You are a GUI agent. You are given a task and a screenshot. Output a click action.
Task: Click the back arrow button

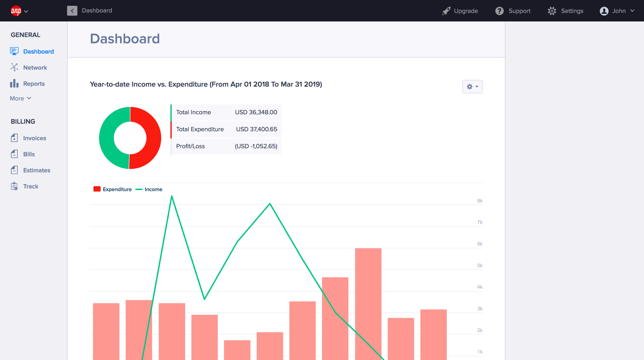pos(72,11)
